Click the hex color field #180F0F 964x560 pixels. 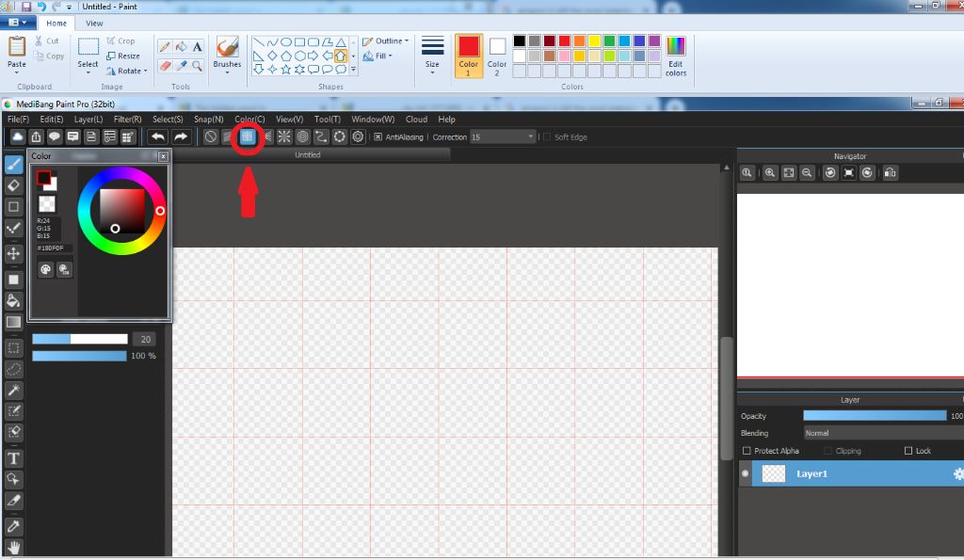click(53, 248)
